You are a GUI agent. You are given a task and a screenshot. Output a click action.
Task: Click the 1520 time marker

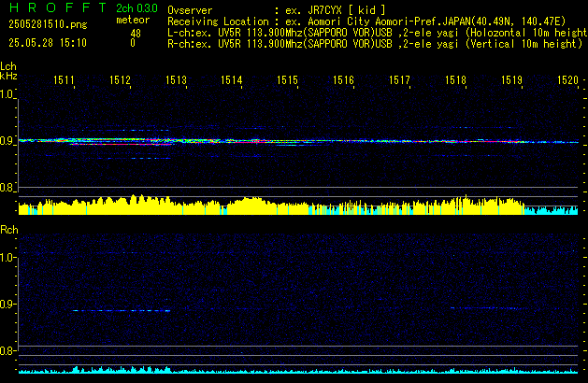[x=567, y=80]
